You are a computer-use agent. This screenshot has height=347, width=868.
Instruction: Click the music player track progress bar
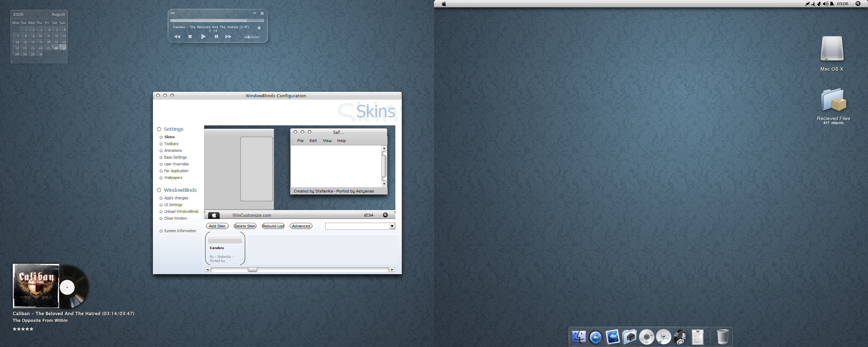tap(217, 21)
